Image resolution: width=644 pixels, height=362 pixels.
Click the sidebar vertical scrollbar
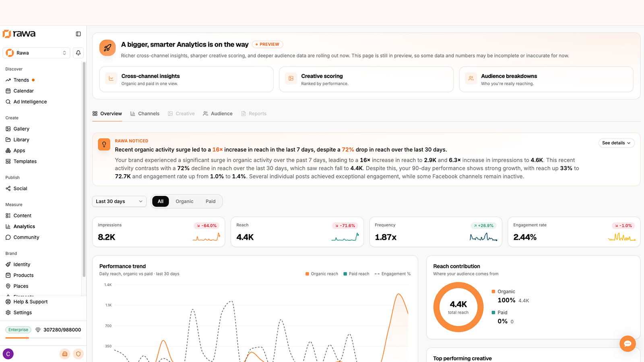point(84,169)
